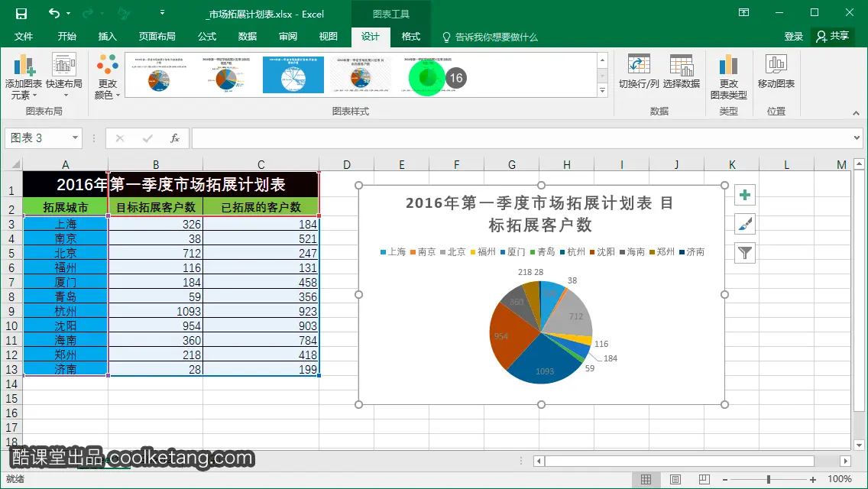The width and height of the screenshot is (868, 489).
Task: Open 添加图表元素 dropdown
Action: pyautogui.click(x=24, y=76)
